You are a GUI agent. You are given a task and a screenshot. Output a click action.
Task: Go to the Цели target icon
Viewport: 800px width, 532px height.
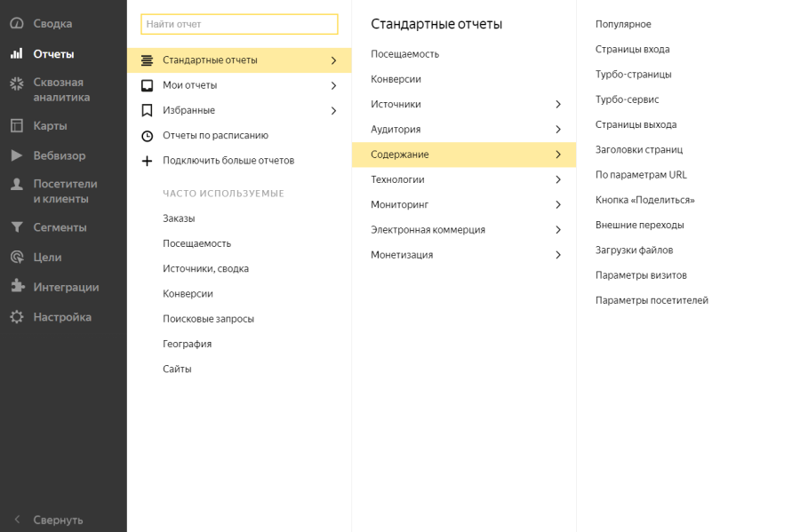[17, 258]
